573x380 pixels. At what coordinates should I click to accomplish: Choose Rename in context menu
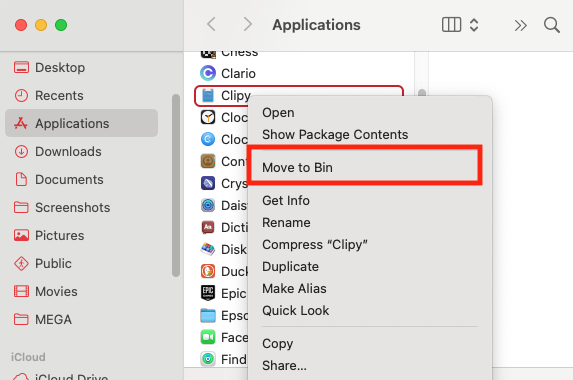pyautogui.click(x=370, y=223)
